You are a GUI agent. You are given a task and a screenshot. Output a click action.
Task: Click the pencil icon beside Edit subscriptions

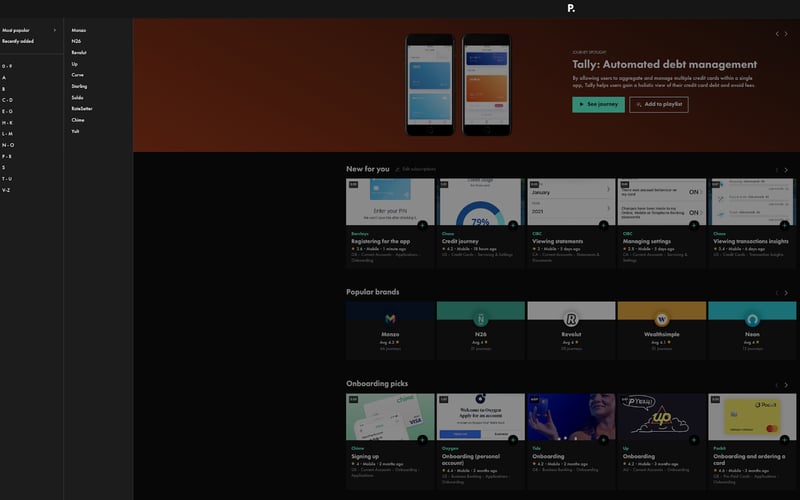coord(397,169)
